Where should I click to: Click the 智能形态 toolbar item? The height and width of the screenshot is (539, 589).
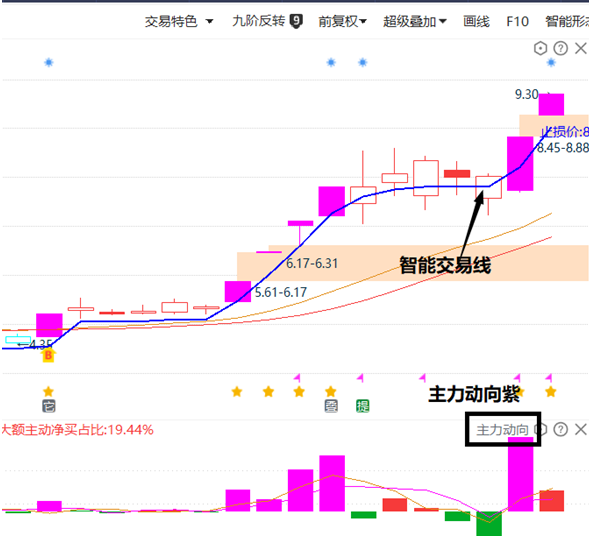tap(567, 21)
